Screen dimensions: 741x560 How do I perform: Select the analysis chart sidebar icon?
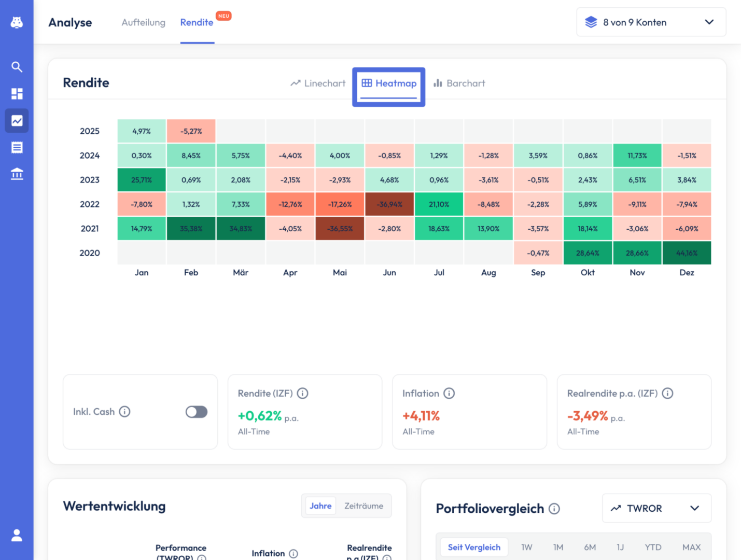click(17, 121)
